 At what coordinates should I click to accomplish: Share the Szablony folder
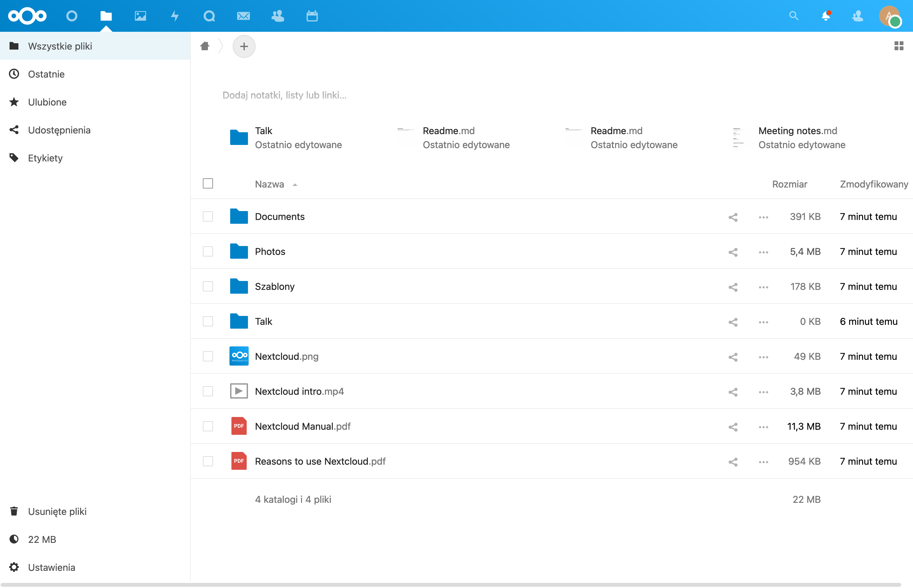click(x=733, y=287)
